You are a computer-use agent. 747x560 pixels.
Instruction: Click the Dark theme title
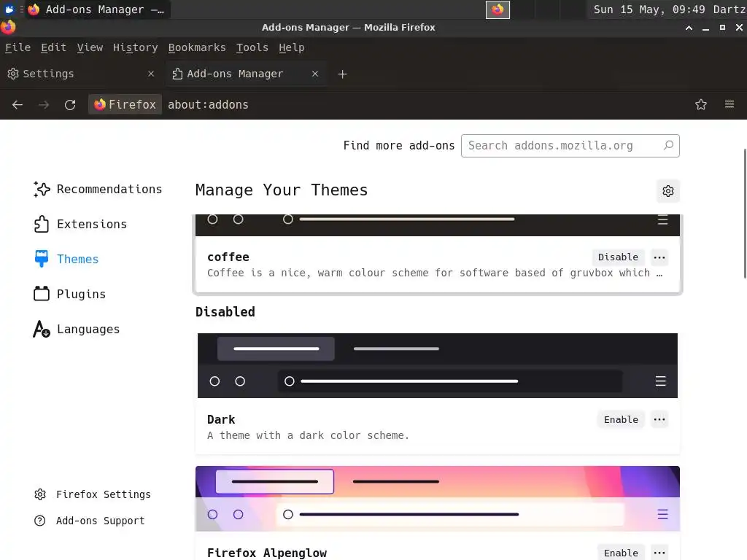[221, 419]
